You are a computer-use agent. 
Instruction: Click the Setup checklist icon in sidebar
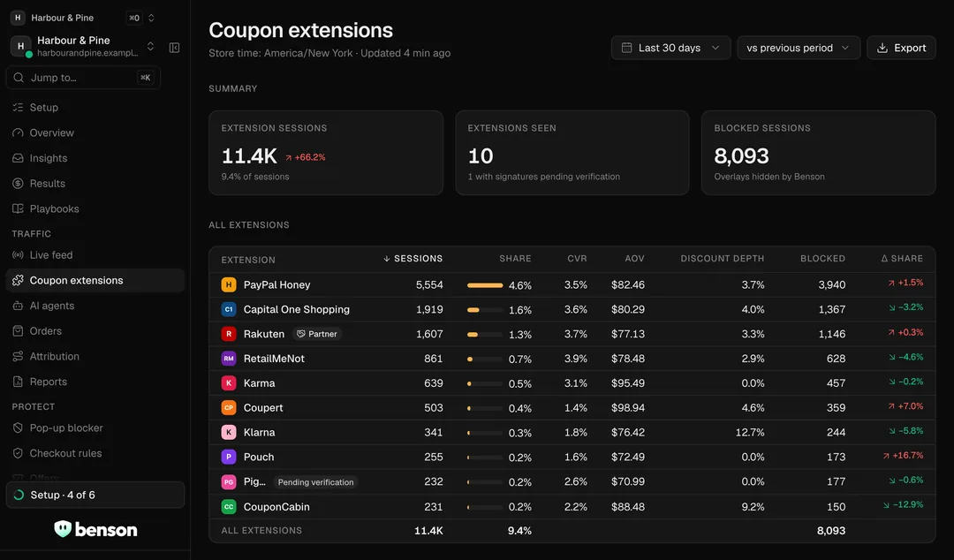[18, 107]
